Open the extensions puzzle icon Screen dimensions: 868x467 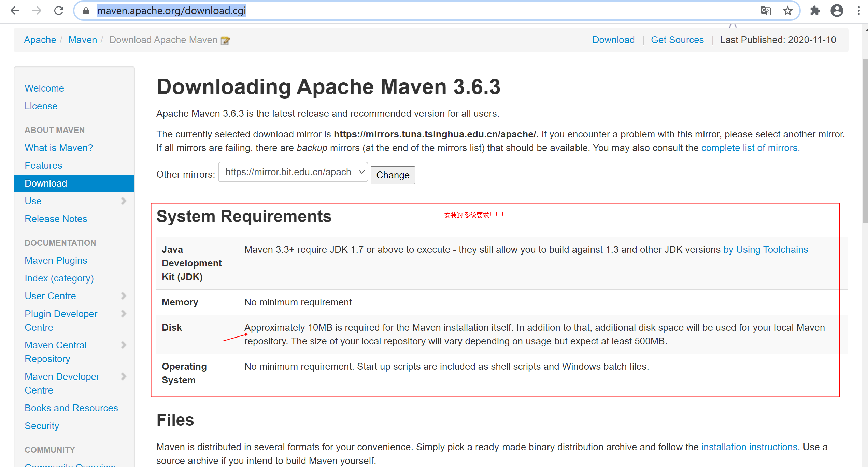point(815,11)
